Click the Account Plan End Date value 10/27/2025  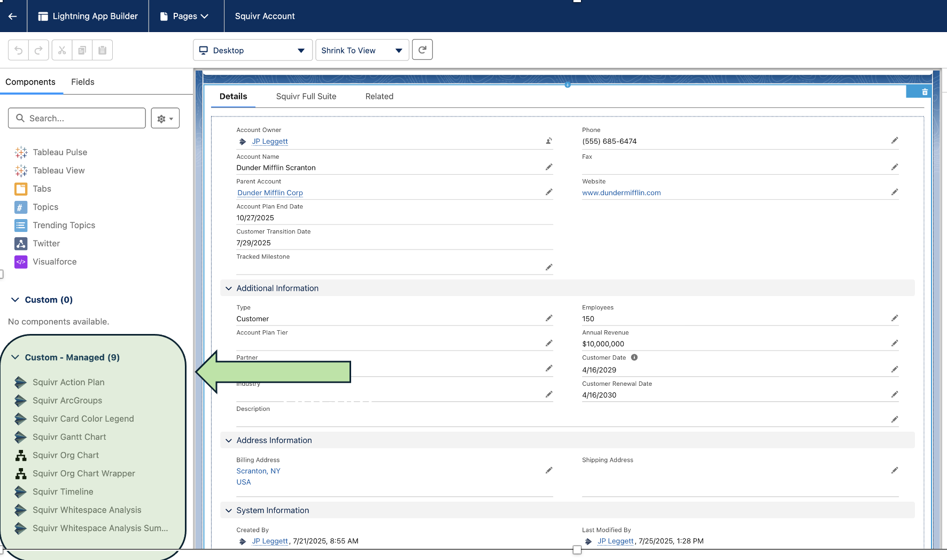[x=255, y=218]
